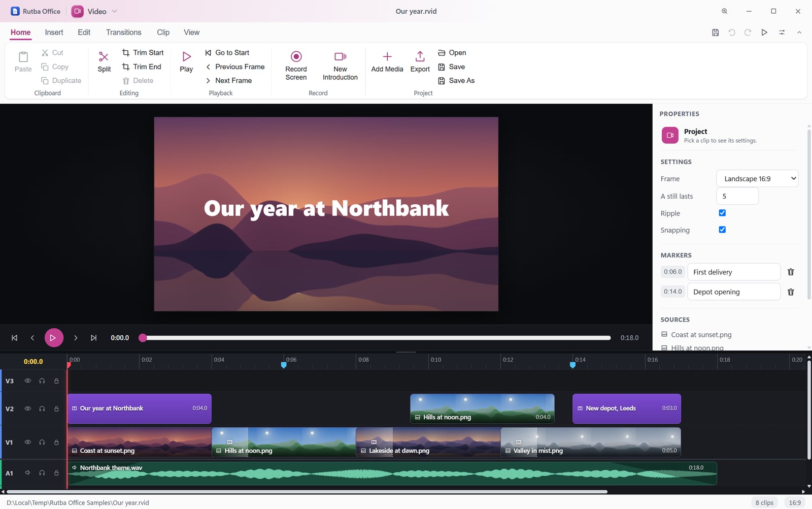Viewport: 812px width, 509px height.
Task: Collapse the ribbon with the chevron
Action: coord(799,33)
